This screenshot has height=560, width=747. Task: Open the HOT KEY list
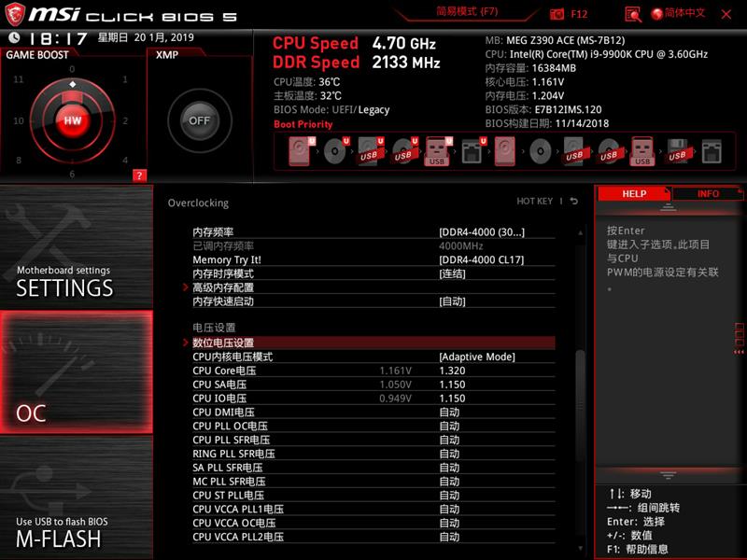[534, 201]
